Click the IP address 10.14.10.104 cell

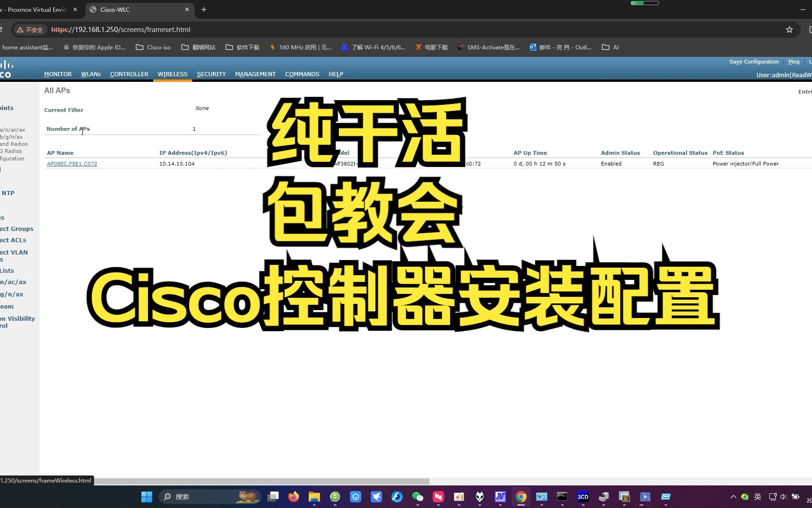click(x=177, y=164)
